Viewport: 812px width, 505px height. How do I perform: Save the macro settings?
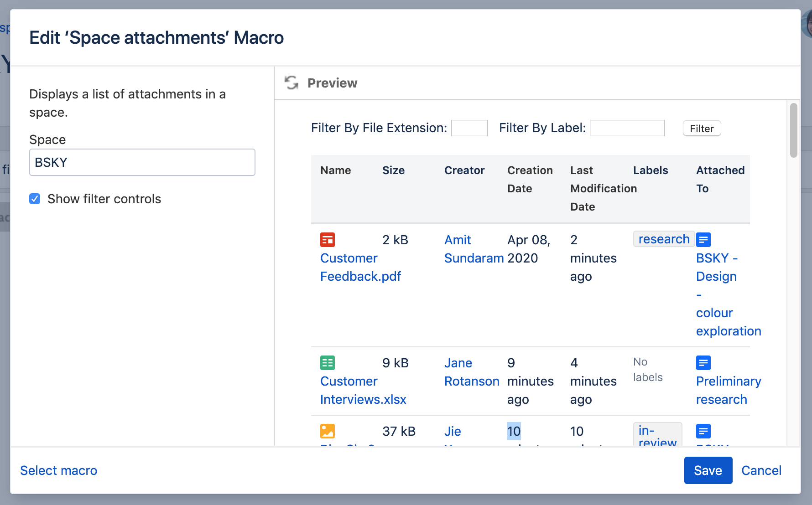pyautogui.click(x=708, y=470)
